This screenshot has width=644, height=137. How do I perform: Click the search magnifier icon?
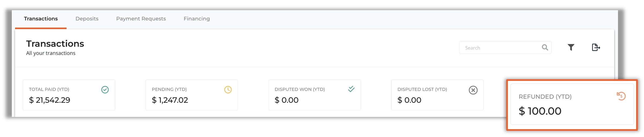click(x=545, y=47)
